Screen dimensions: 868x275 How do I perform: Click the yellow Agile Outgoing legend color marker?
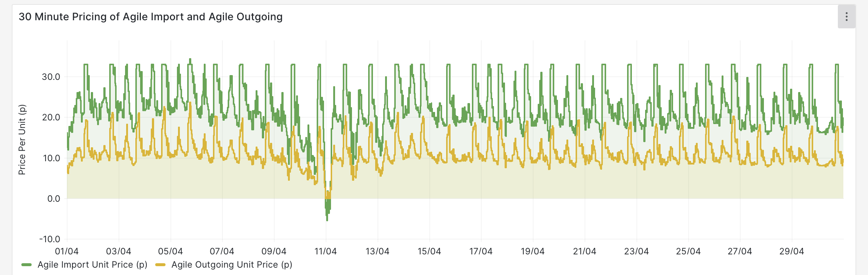[160, 265]
